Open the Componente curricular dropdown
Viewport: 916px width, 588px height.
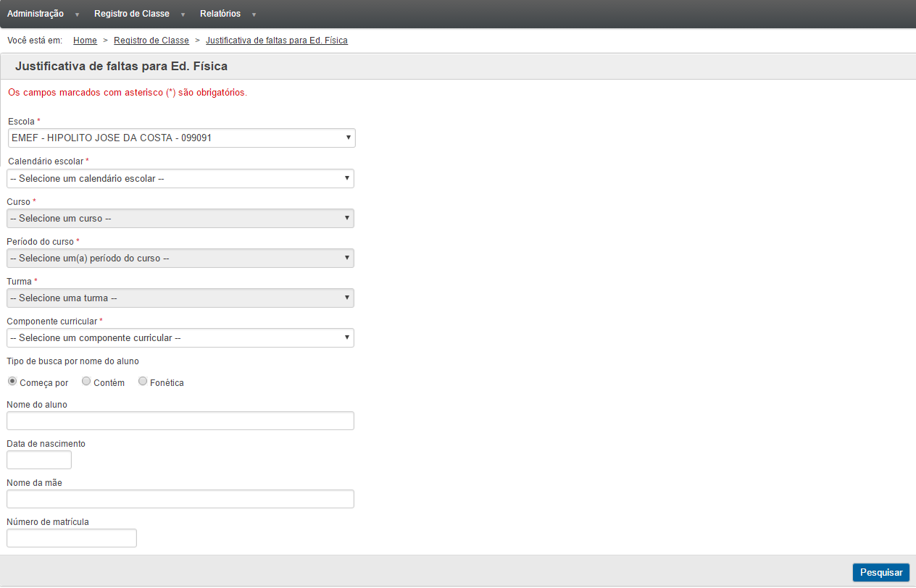click(x=180, y=337)
